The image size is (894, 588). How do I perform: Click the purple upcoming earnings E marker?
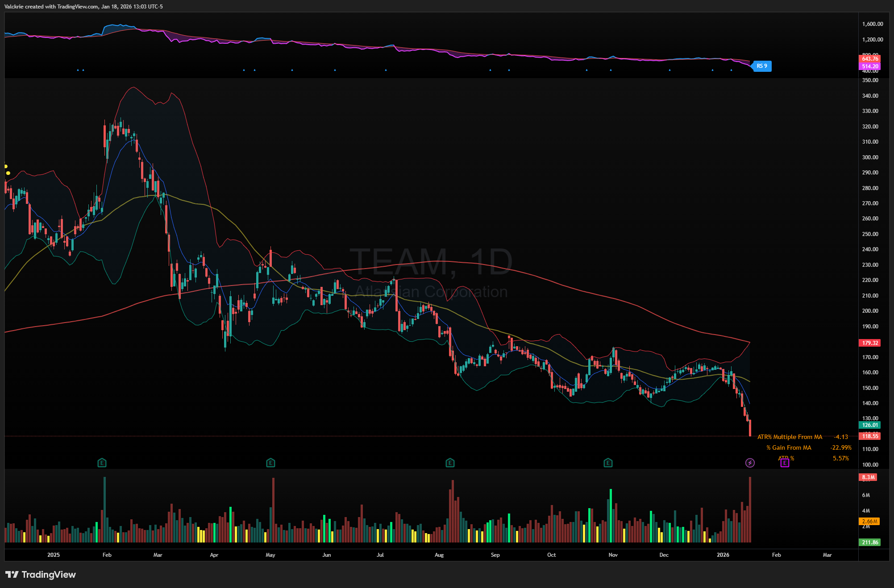click(x=785, y=463)
